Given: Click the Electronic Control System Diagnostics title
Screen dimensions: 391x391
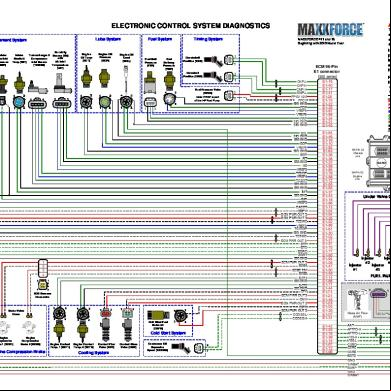Looking at the screenshot, I should coord(191,26).
